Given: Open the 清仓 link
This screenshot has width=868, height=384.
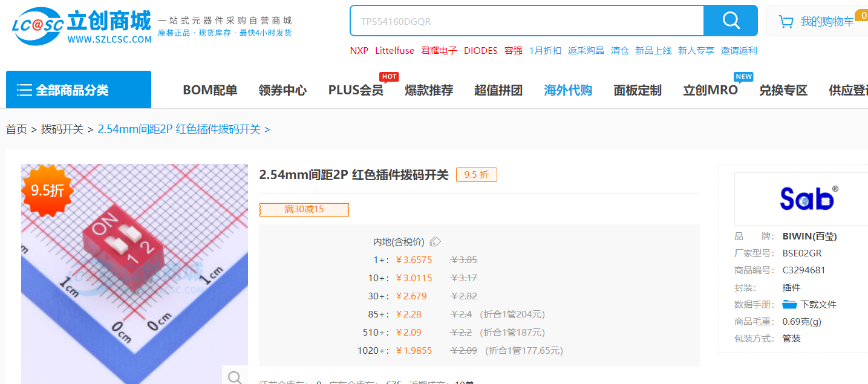Looking at the screenshot, I should point(620,50).
